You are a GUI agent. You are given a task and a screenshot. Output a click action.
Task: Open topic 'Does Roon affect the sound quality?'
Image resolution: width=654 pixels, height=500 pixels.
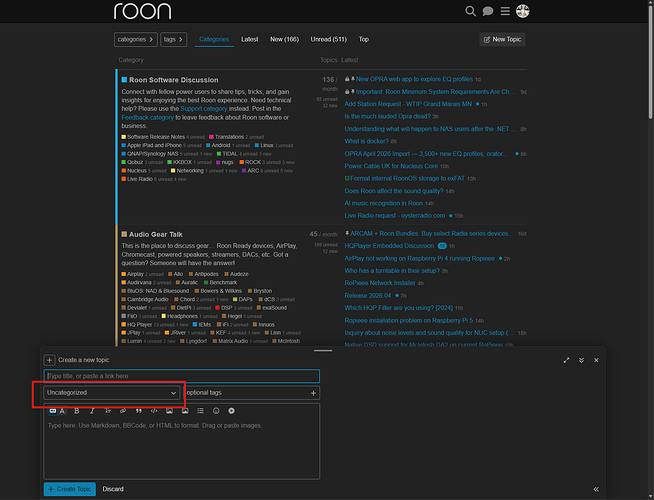[x=394, y=191]
